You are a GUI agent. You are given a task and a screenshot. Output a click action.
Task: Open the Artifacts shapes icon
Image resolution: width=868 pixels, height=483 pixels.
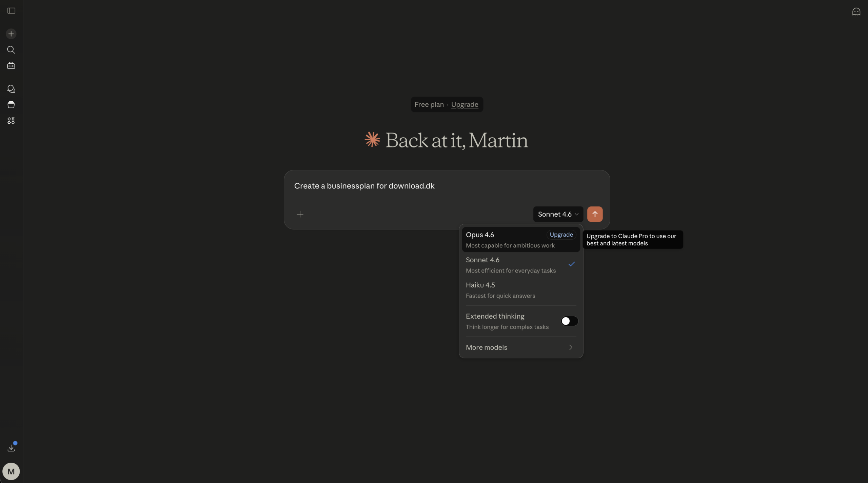[x=11, y=121]
